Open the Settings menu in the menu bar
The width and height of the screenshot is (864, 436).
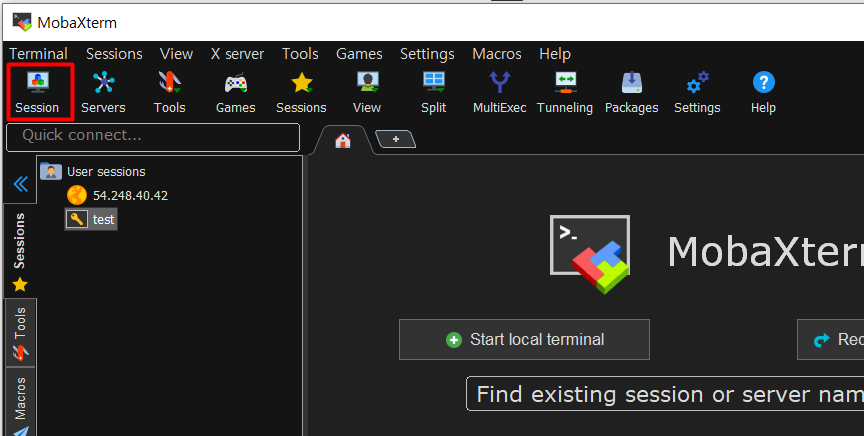(x=427, y=54)
